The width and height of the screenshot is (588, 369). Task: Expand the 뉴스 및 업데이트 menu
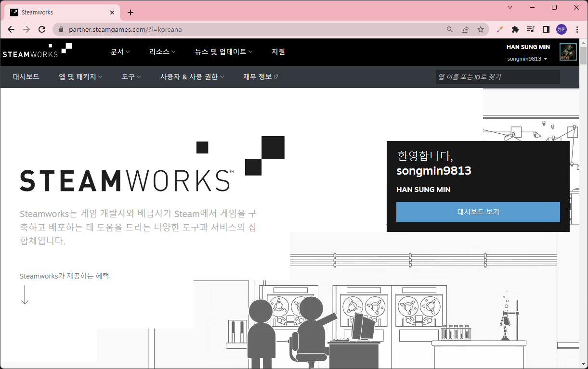[223, 51]
